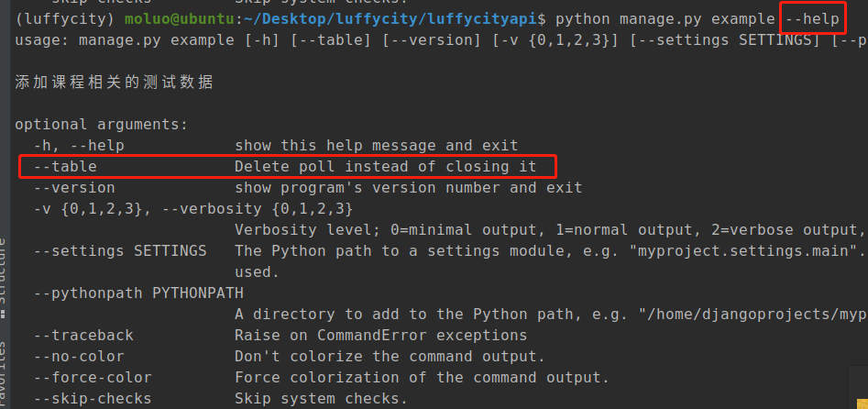Image resolution: width=868 pixels, height=409 pixels.
Task: Click the --pythonpath PYTHONPATH option
Action: [137, 293]
